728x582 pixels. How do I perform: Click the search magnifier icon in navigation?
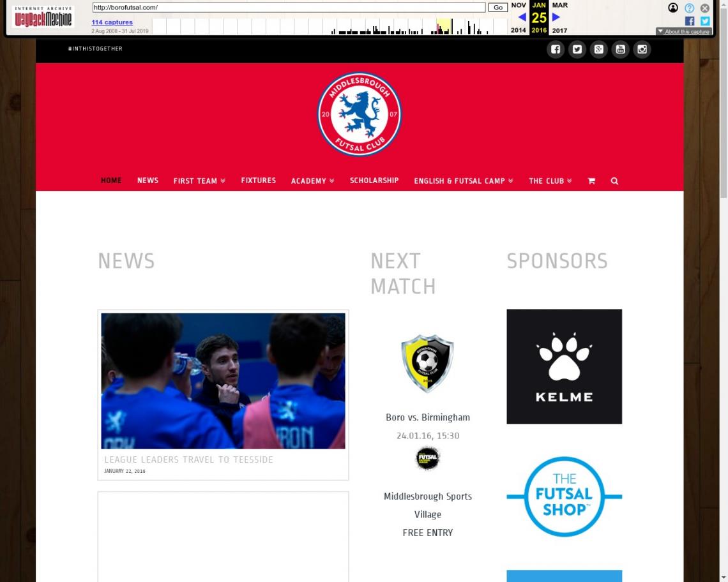(614, 181)
